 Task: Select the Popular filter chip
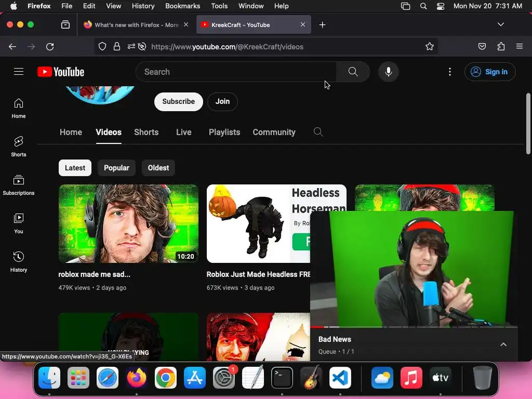pos(116,168)
